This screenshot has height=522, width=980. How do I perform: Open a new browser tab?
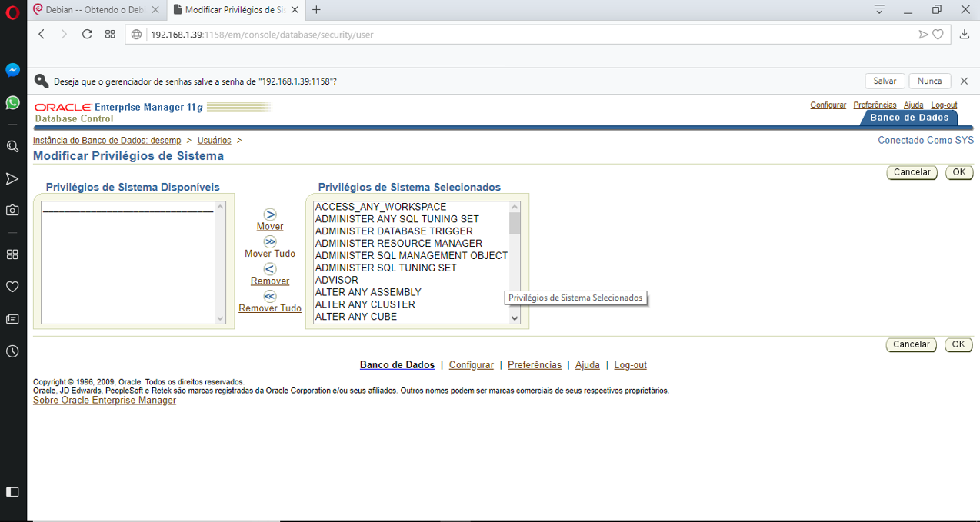(316, 10)
